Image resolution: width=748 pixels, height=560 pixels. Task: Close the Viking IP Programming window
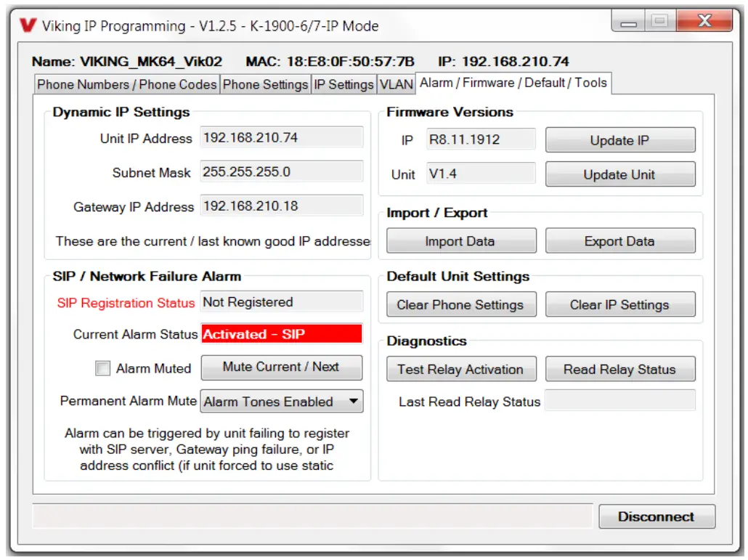pos(704,21)
